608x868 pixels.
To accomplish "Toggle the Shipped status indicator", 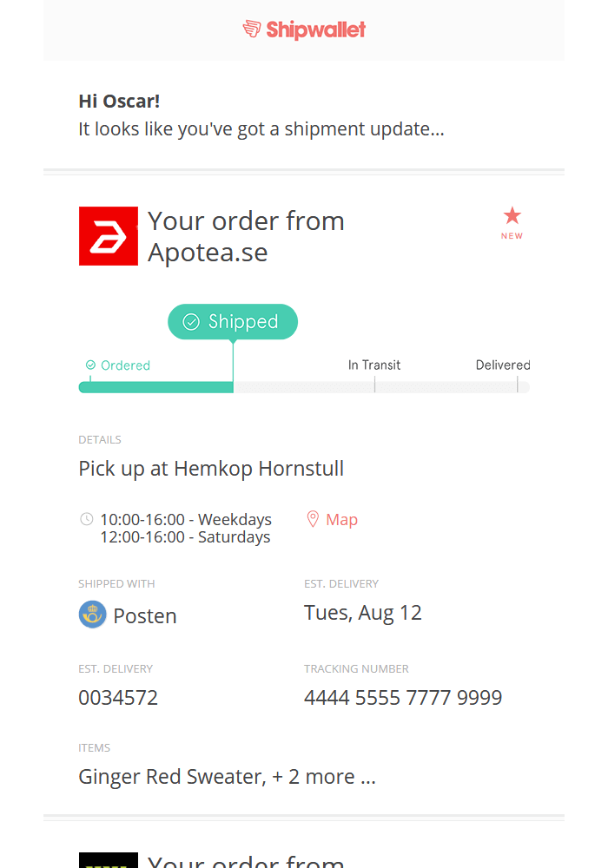I will coord(233,321).
